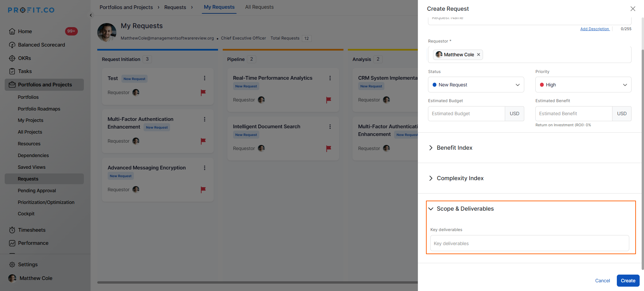The width and height of the screenshot is (644, 291).
Task: Click the 99+ notifications badge
Action: tap(71, 31)
